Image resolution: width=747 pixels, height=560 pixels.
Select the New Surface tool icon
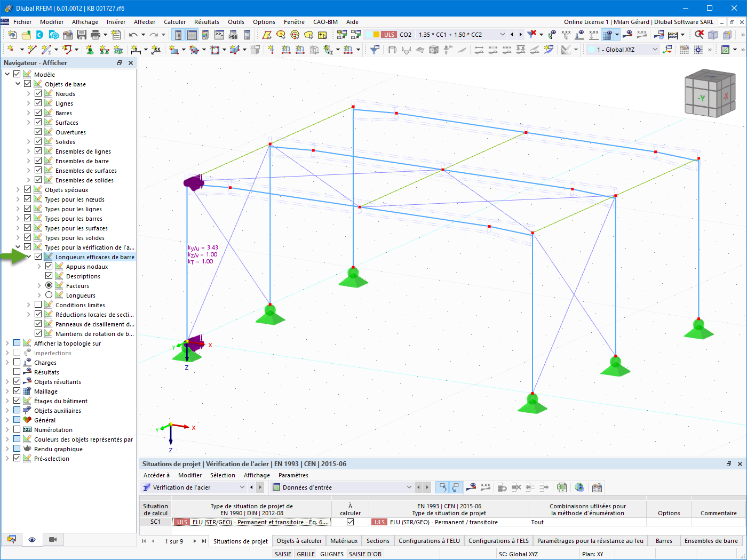point(174,50)
